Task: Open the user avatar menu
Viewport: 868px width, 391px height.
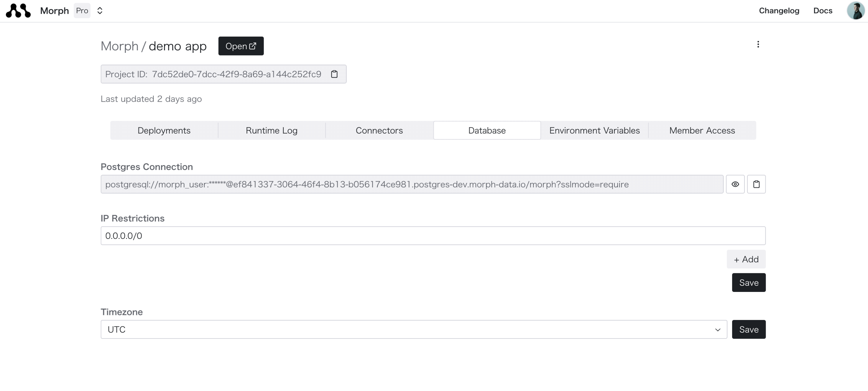Action: [855, 10]
